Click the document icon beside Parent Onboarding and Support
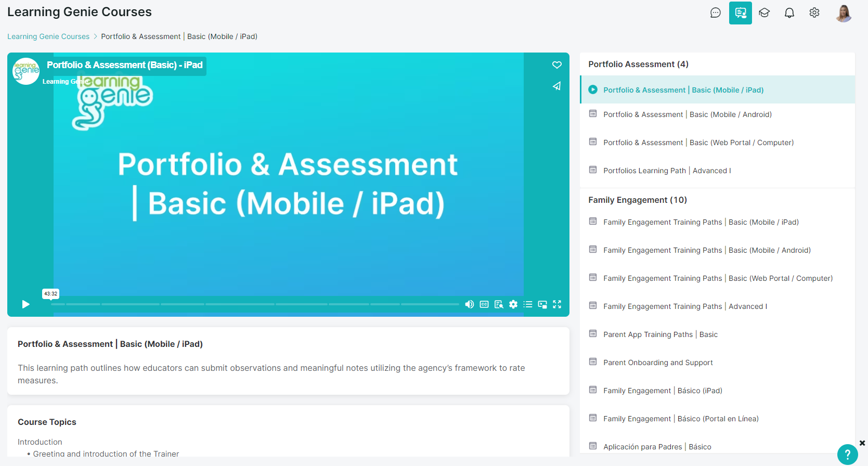868x466 pixels. pos(593,362)
